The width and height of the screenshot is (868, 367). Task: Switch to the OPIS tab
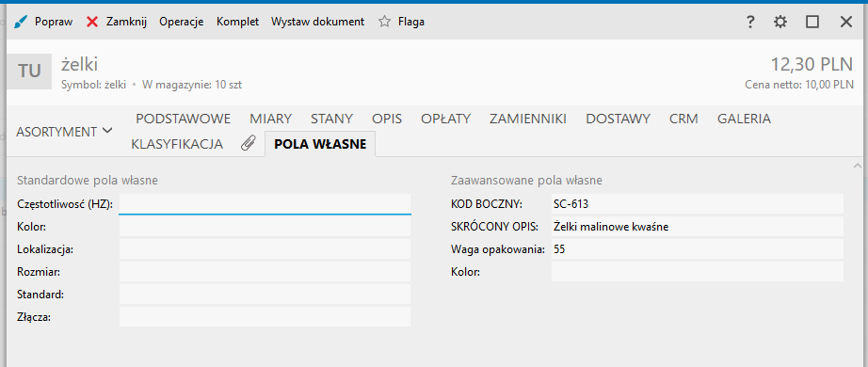[x=387, y=119]
